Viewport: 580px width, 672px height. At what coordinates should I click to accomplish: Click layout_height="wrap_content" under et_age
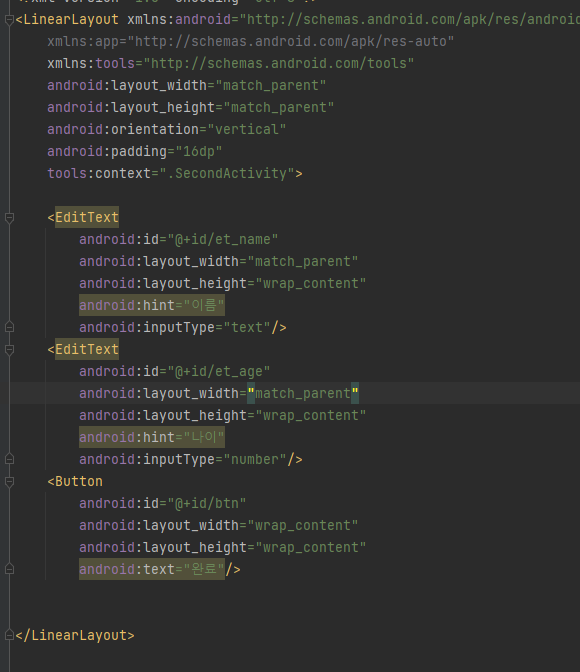tap(222, 416)
